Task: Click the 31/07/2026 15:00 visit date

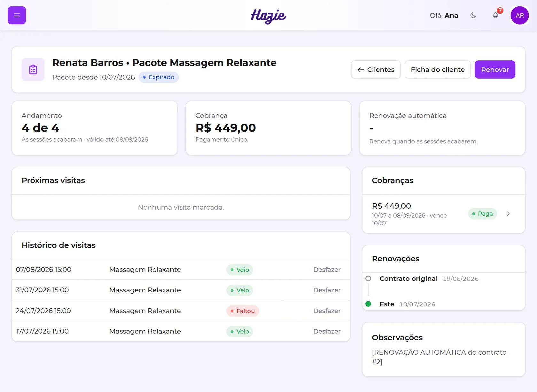Action: [x=42, y=290]
